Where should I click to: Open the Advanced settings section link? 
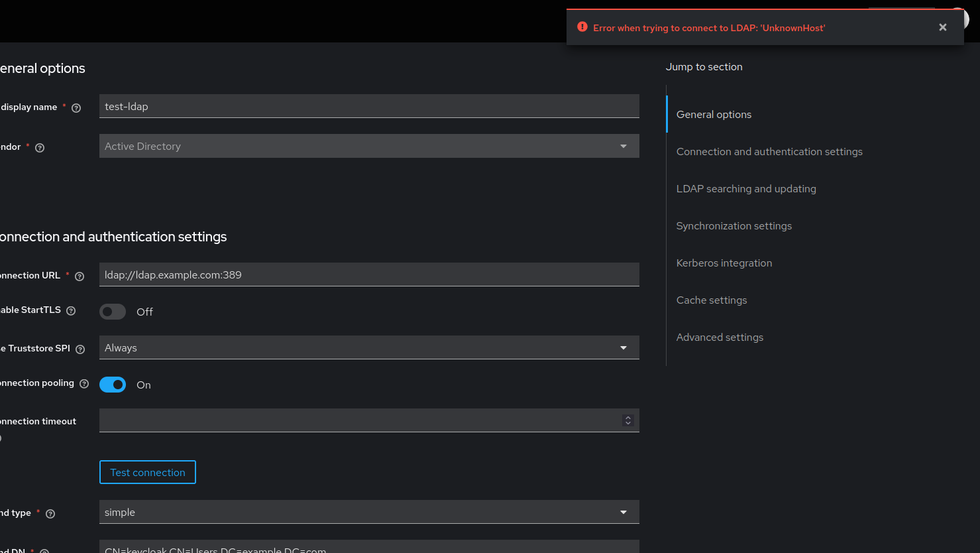point(720,337)
